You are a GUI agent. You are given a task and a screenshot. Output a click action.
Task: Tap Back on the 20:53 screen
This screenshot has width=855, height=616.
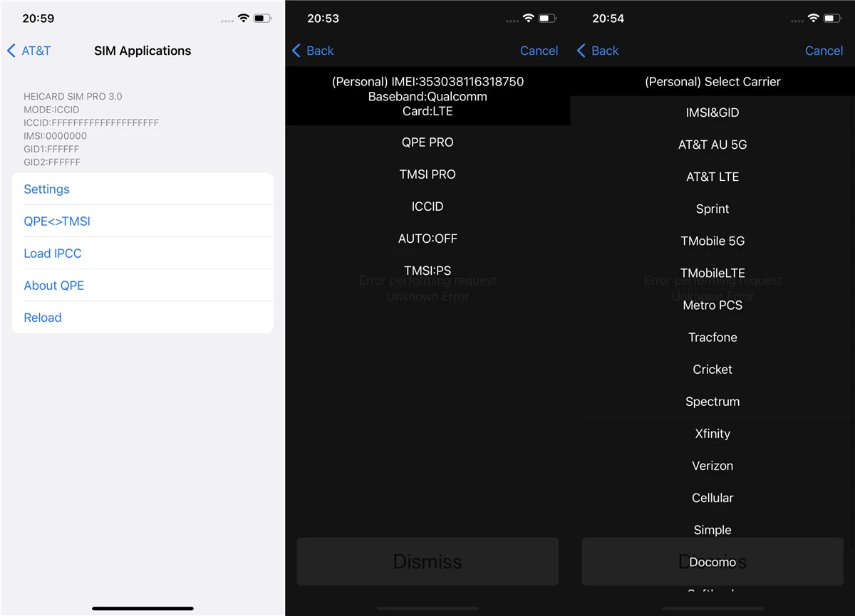tap(313, 51)
